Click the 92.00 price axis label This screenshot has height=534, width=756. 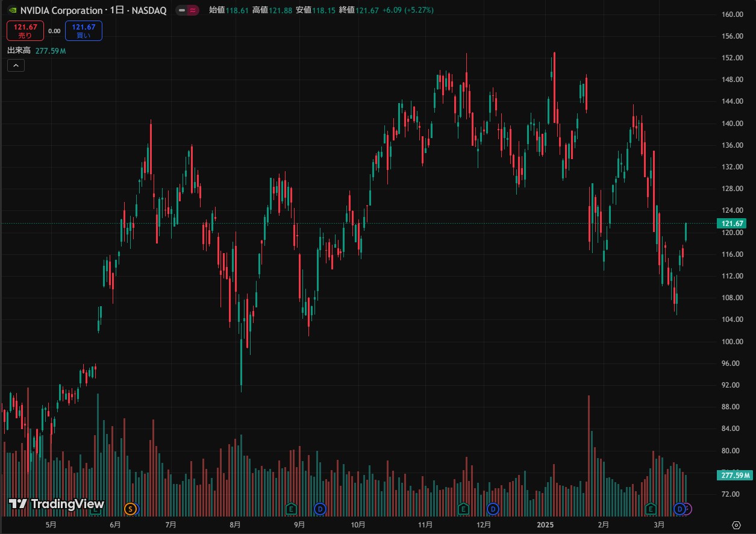[731, 385]
